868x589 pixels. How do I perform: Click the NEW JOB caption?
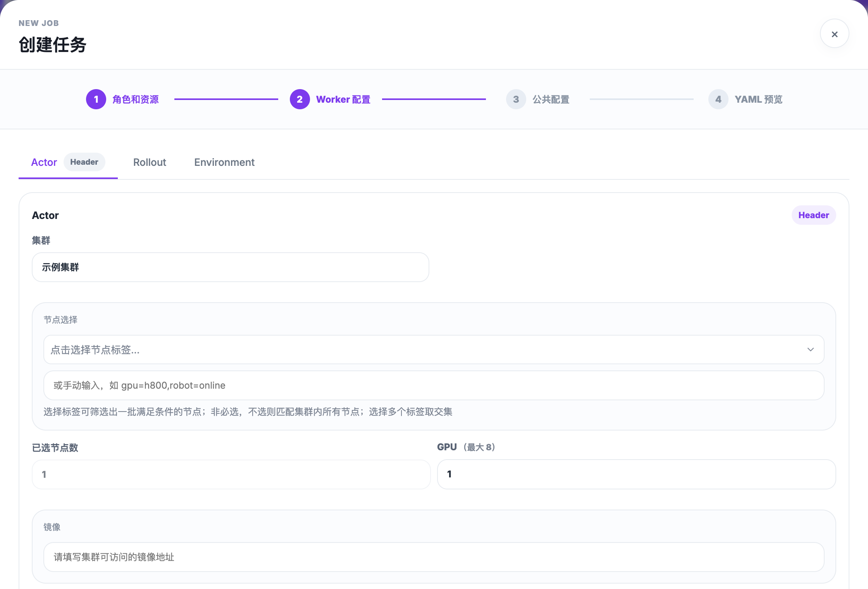39,23
